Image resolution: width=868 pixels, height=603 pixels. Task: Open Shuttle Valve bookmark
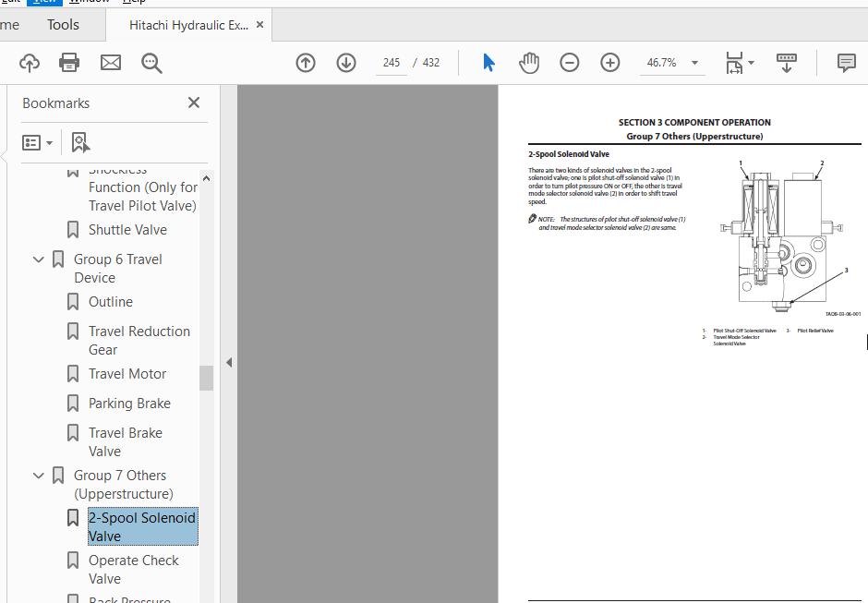coord(127,230)
